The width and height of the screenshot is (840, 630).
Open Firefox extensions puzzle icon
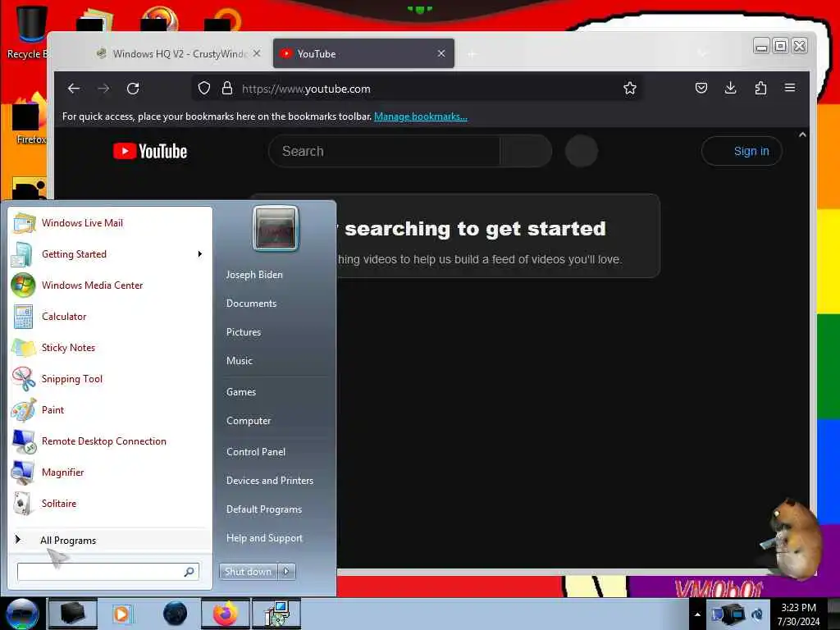click(x=760, y=88)
